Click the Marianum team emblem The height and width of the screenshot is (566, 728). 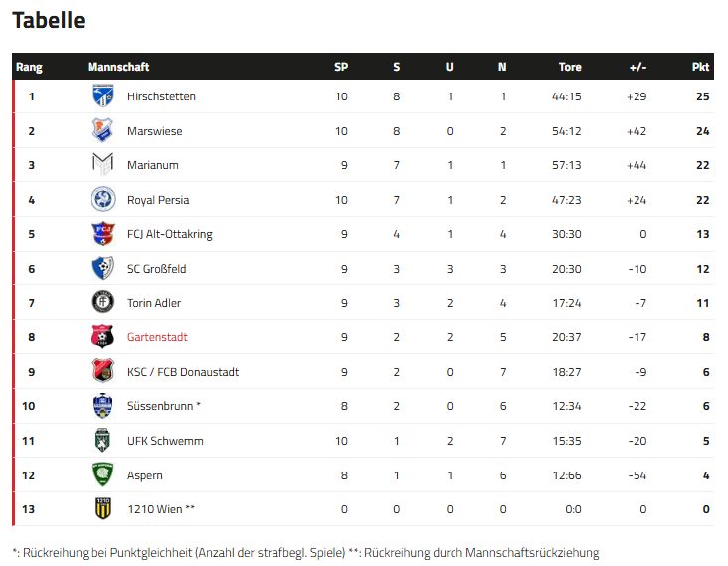click(x=103, y=165)
